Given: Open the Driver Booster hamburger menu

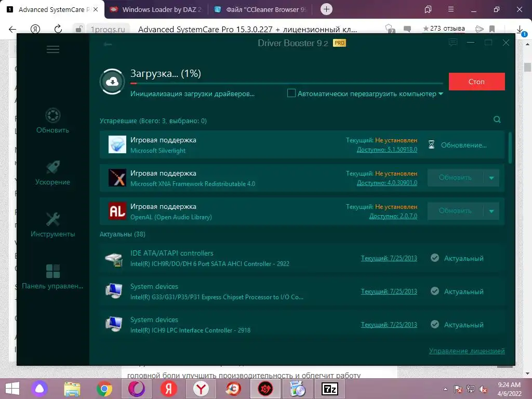Looking at the screenshot, I should (x=53, y=49).
